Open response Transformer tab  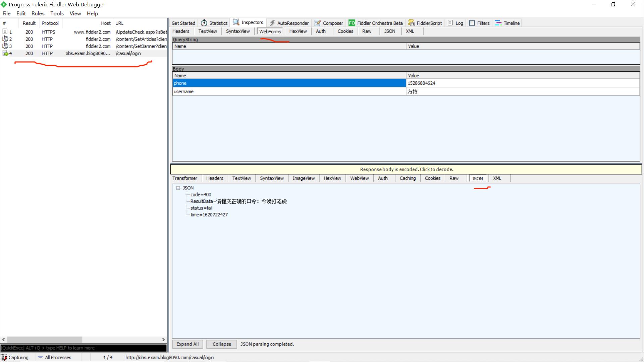tap(185, 178)
